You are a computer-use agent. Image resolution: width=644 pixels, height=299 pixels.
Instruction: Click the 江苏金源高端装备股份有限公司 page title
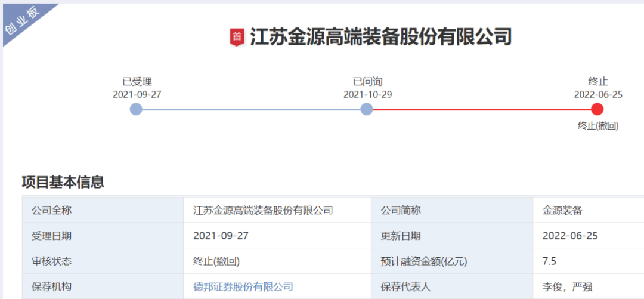380,37
